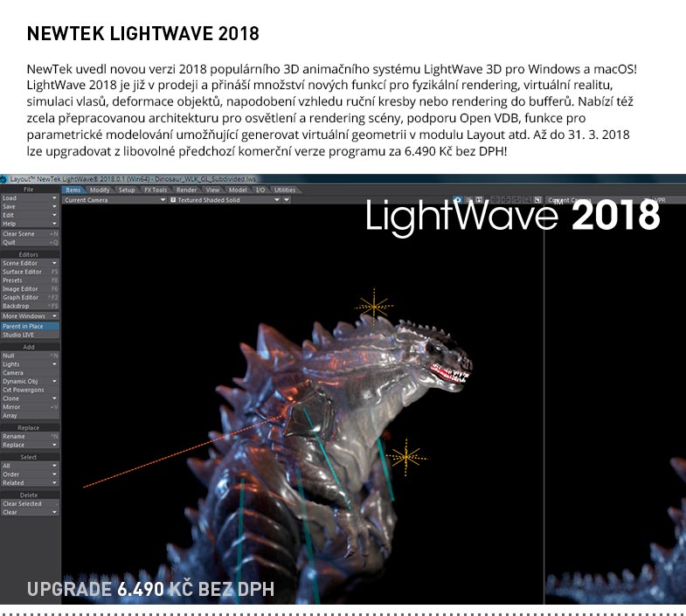686x616 pixels.
Task: Switch to the FX Tools tab
Action: [156, 190]
